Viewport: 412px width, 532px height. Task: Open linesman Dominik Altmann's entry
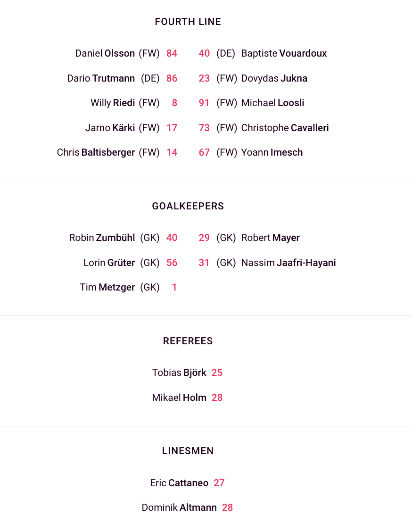click(x=179, y=507)
